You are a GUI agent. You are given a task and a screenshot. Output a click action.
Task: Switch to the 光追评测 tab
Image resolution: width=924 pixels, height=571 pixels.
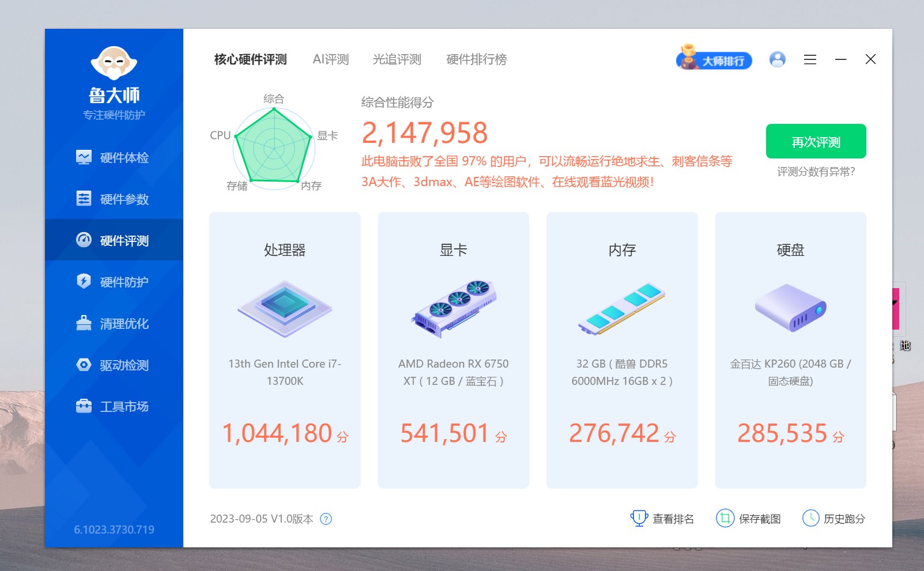[x=397, y=59]
